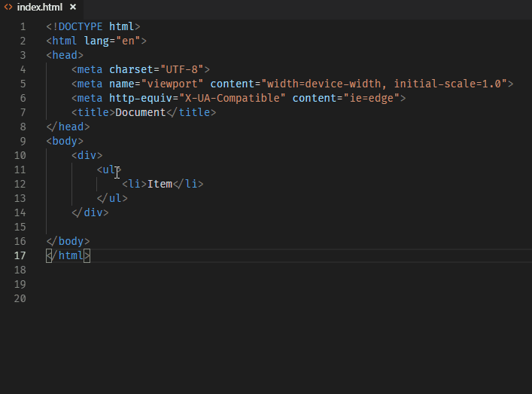Click the opening html tag name on line 2

65,41
